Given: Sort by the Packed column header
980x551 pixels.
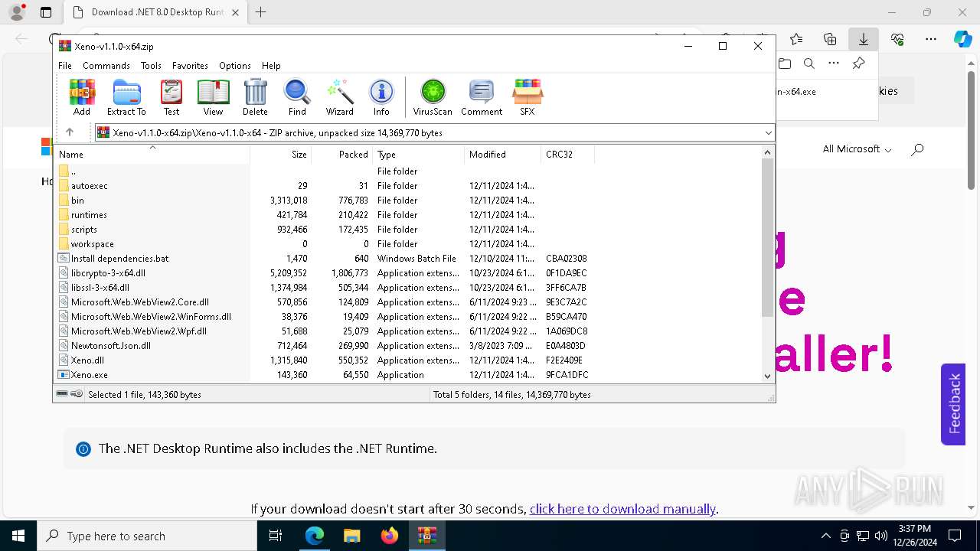Looking at the screenshot, I should [342, 154].
